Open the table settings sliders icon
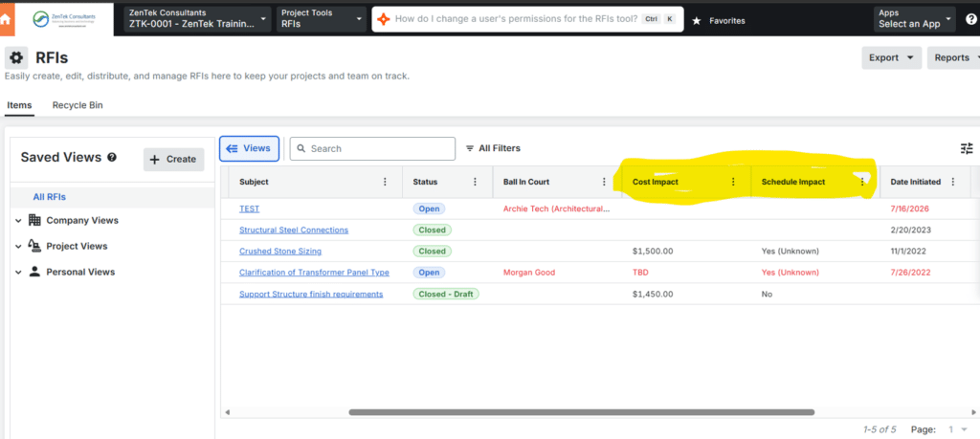The width and height of the screenshot is (980, 439). [967, 148]
